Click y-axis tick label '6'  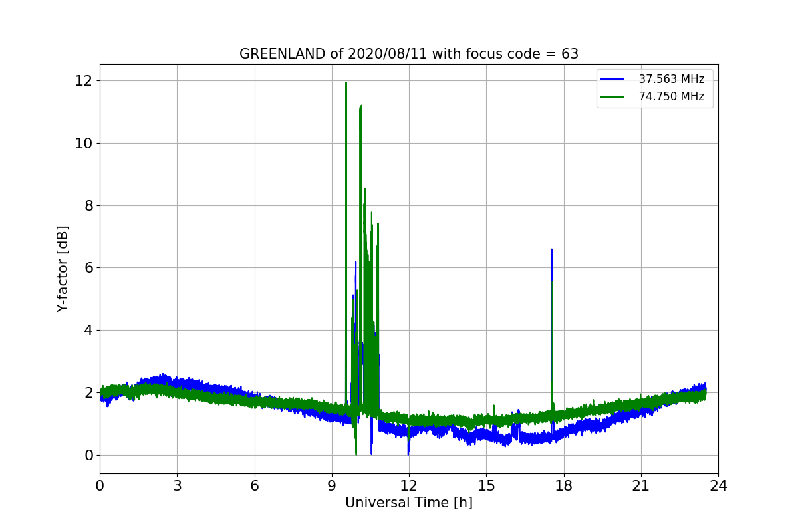pyautogui.click(x=89, y=268)
